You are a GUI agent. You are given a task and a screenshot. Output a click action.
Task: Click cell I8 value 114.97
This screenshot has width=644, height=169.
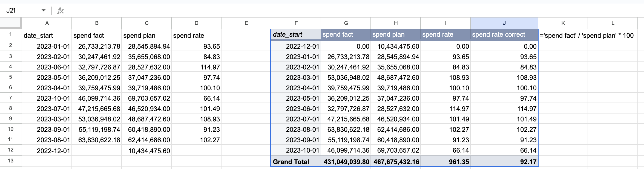click(x=445, y=109)
